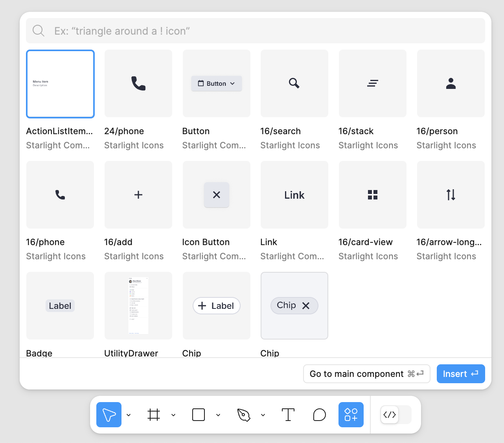Click the "16/arrow-long..." label text

point(449,242)
